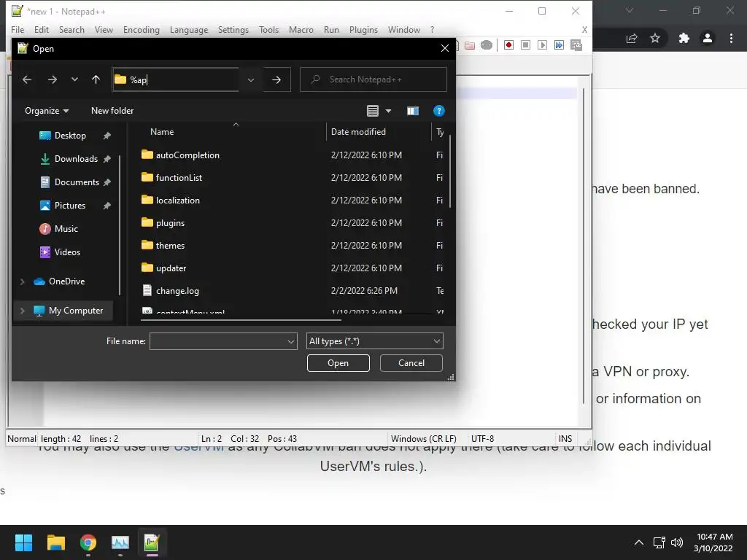Select Videos in navigation pane
The height and width of the screenshot is (560, 747).
(67, 252)
